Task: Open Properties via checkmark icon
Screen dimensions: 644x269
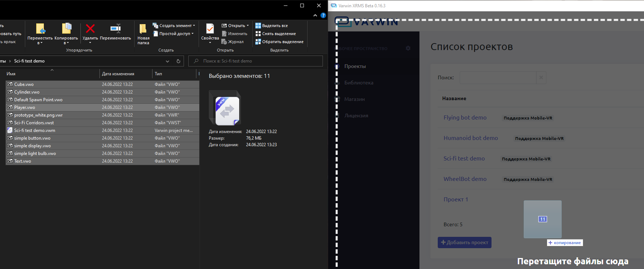Action: tap(210, 29)
